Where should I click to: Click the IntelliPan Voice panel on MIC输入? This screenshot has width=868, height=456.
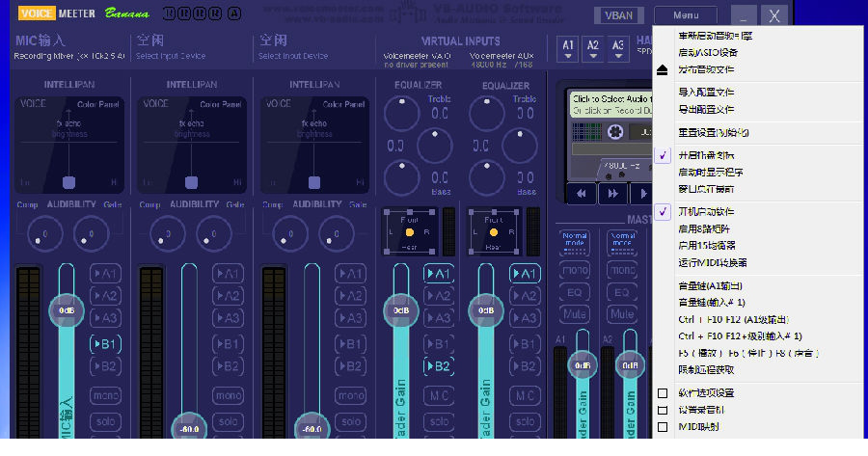click(x=68, y=143)
